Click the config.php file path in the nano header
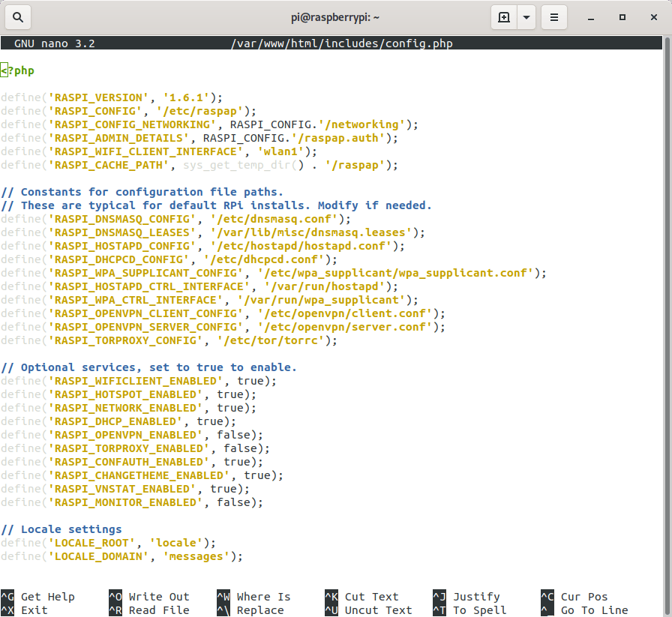 click(342, 43)
